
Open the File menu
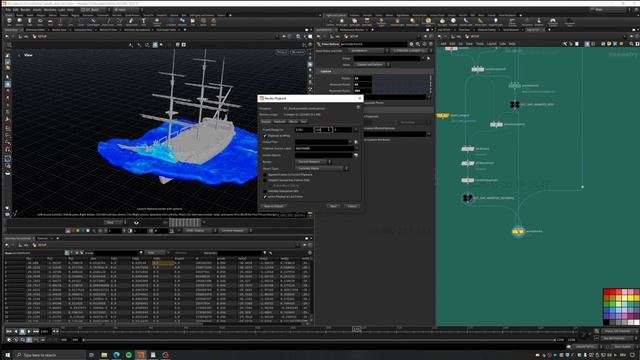click(8, 9)
